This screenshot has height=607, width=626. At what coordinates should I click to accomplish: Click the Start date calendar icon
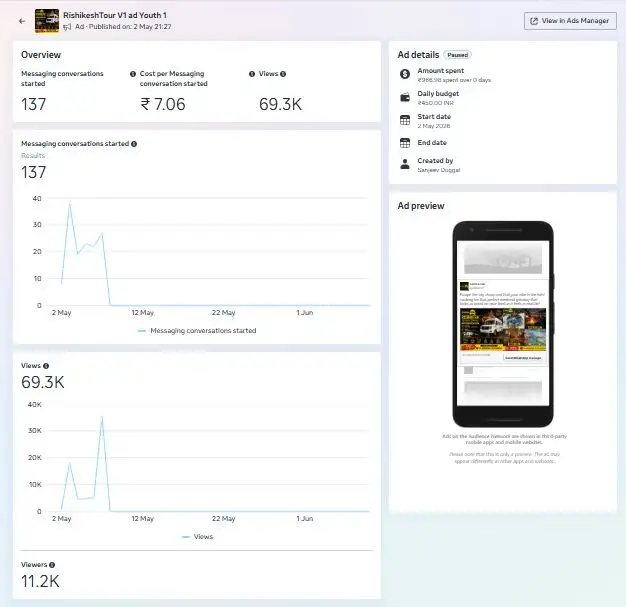click(405, 120)
